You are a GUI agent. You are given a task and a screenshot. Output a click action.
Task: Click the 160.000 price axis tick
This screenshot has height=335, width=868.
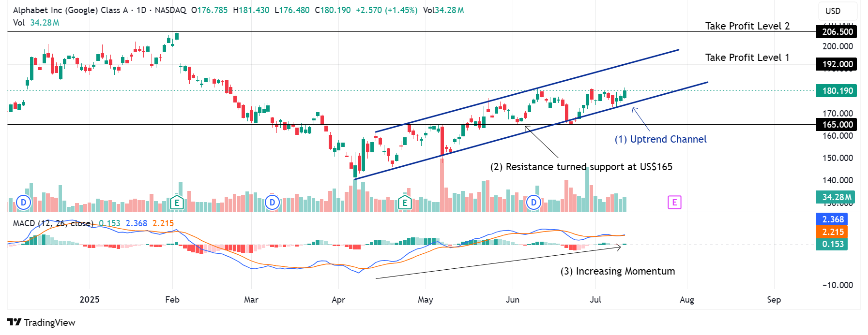point(838,136)
